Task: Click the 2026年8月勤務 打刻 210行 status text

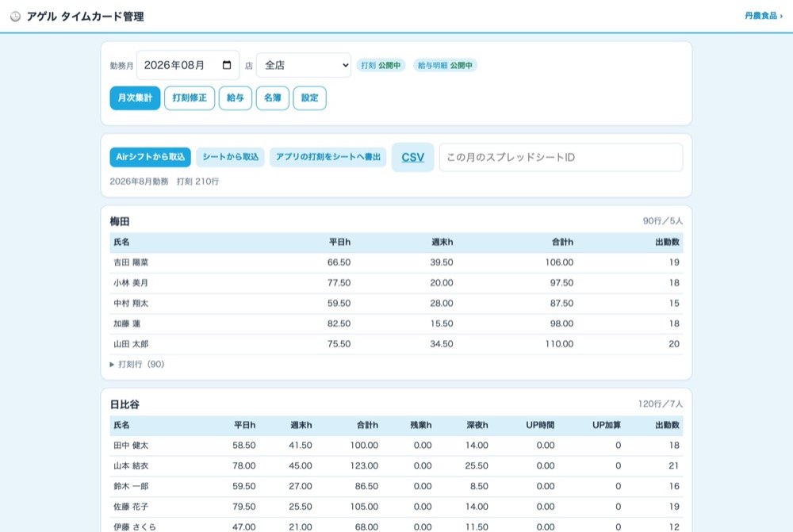Action: point(164,182)
